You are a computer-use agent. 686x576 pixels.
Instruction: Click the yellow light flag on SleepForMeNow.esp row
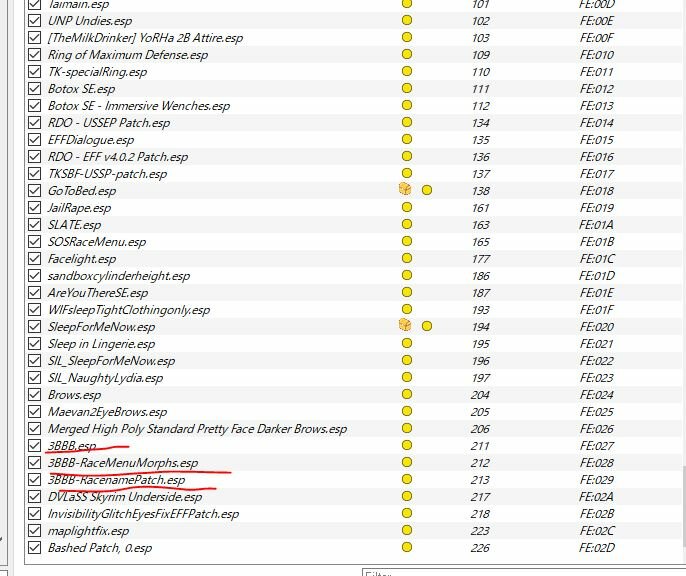427,326
